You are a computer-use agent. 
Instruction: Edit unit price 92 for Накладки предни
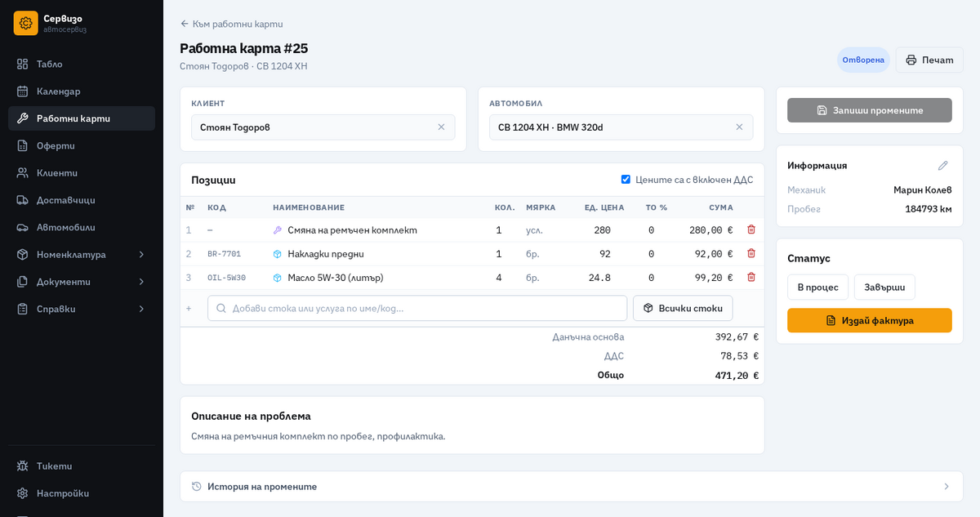(x=605, y=254)
